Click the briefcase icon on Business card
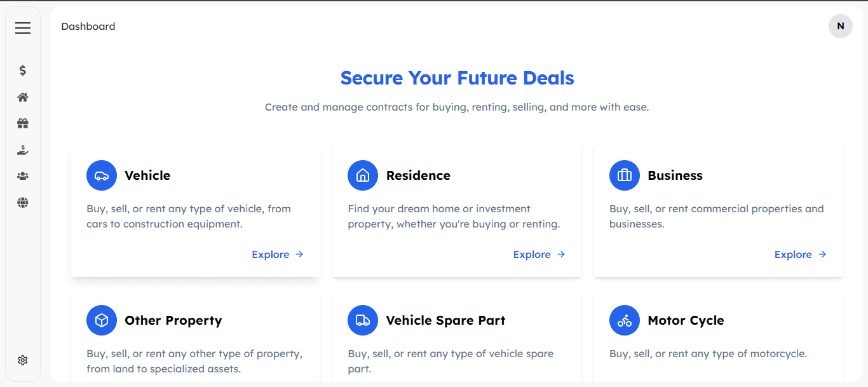Viewport: 868px width, 387px height. pos(625,175)
